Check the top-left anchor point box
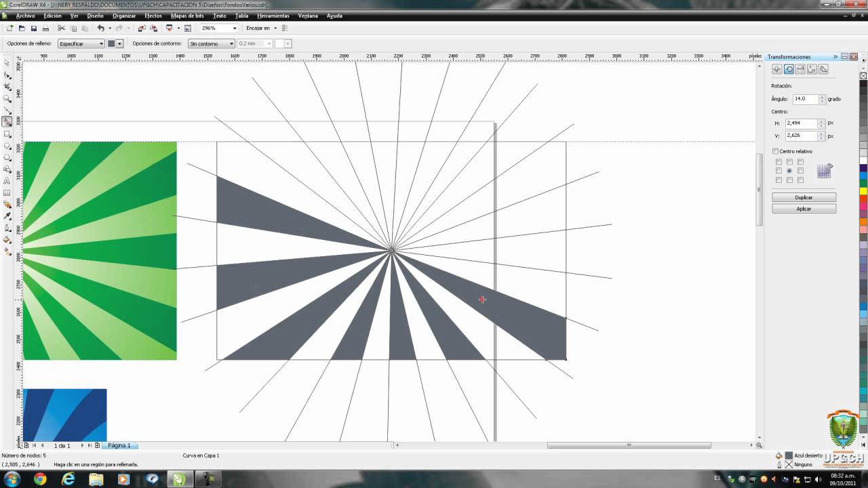Viewport: 868px width, 488px height. point(778,162)
